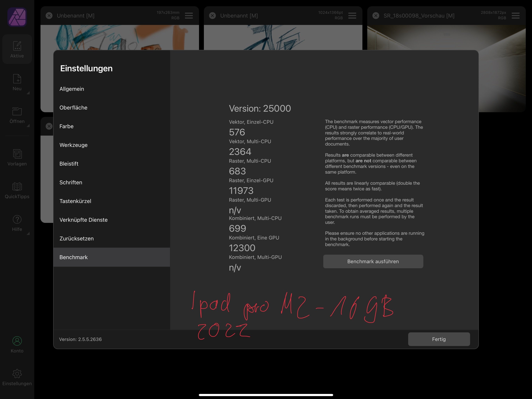This screenshot has width=532, height=399.
Task: Create a new document via Neu
Action: pos(17,82)
